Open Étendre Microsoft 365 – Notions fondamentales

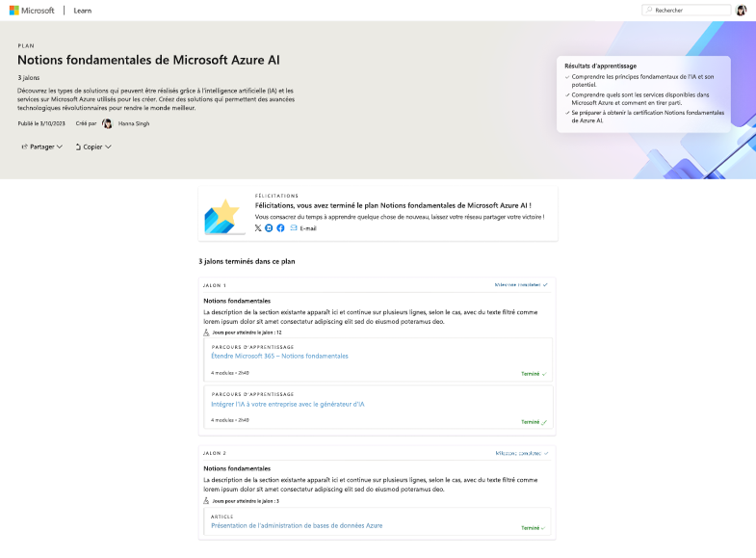tap(279, 356)
